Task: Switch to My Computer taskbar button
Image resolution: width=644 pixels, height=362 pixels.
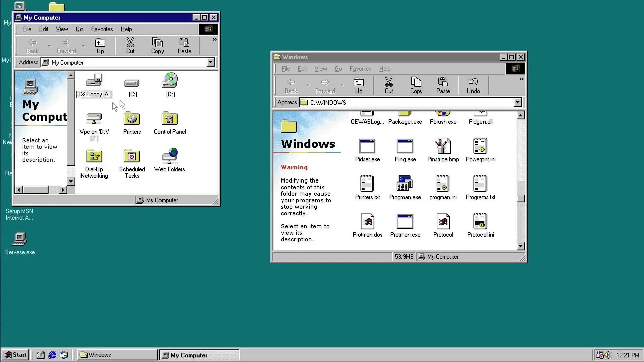Action: [199, 355]
